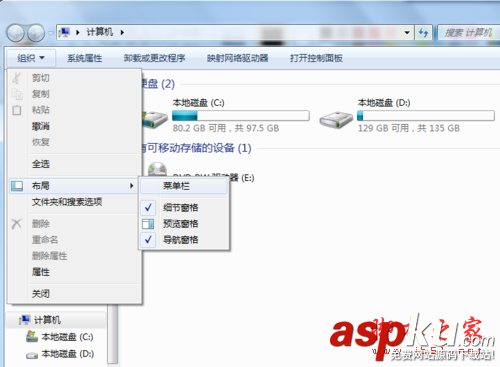Screen dimensions: 500x367
Task: Click the clipboard icon next to 粘贴
Action: coord(17,110)
